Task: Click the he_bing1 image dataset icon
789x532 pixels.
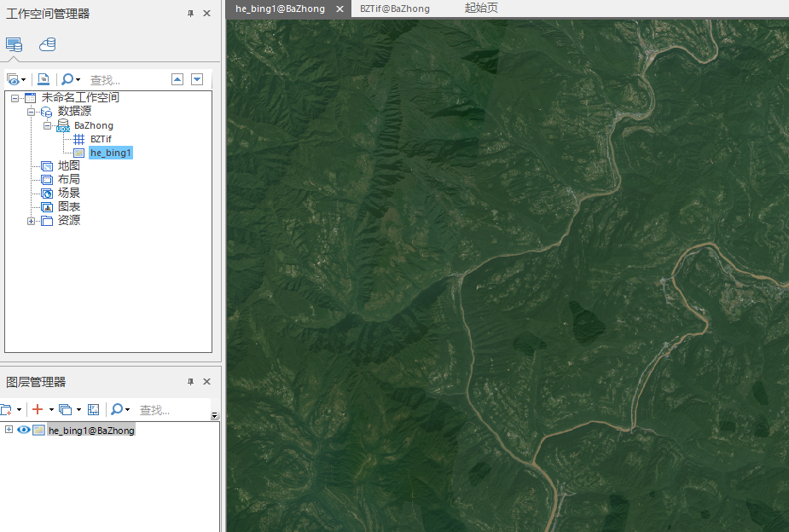Action: [x=79, y=153]
